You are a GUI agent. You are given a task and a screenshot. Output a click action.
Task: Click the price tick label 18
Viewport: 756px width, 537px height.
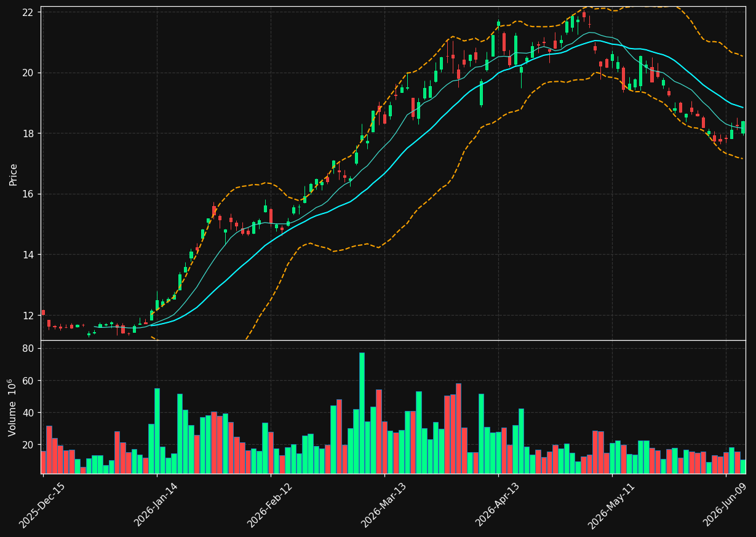[28, 133]
